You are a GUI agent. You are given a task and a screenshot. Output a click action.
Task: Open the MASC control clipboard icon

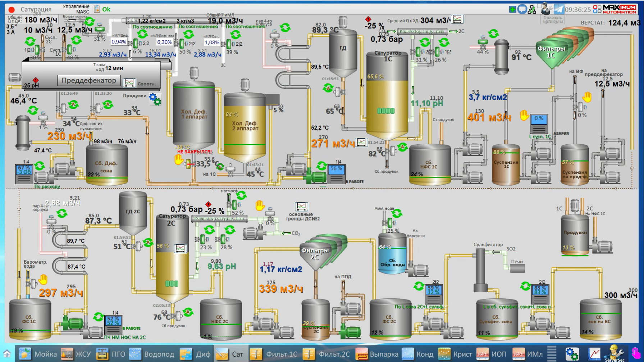[97, 9]
